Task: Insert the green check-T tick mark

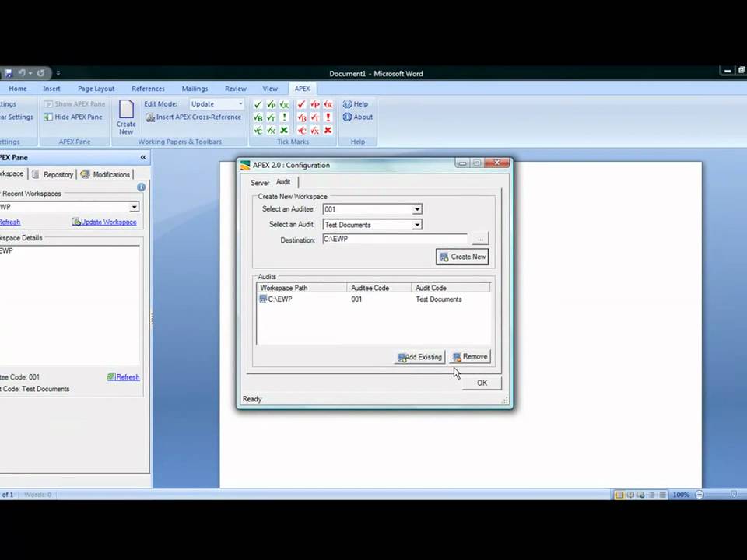Action: click(271, 117)
